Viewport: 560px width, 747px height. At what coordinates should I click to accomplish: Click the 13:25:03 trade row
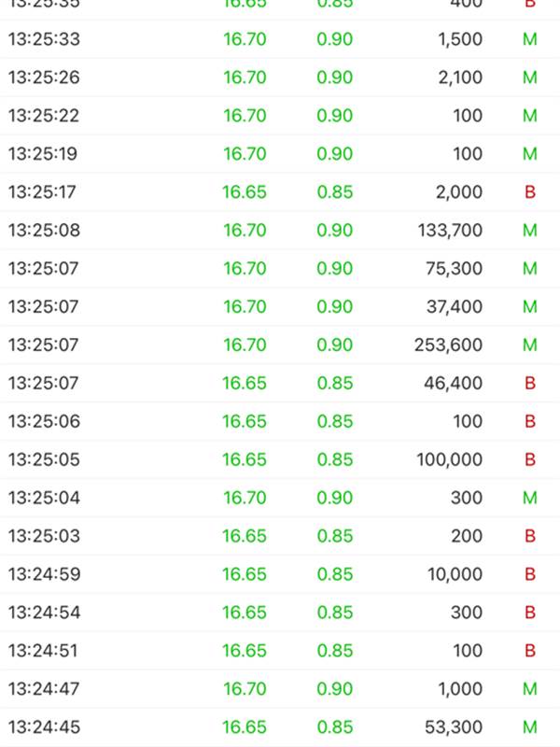(280, 535)
